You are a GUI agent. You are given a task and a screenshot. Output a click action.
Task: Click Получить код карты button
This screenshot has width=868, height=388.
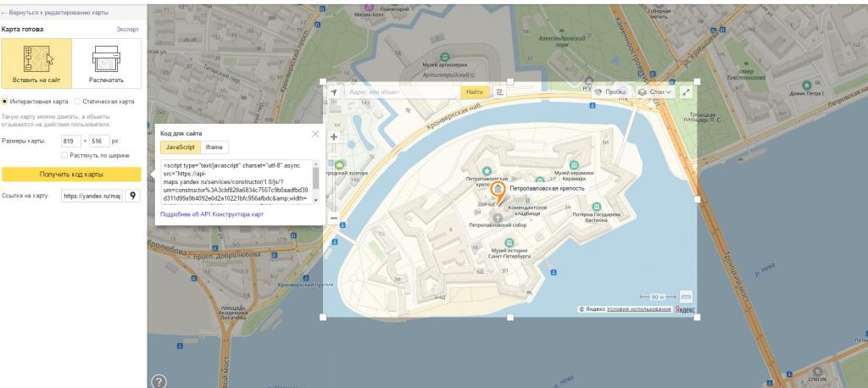[71, 175]
